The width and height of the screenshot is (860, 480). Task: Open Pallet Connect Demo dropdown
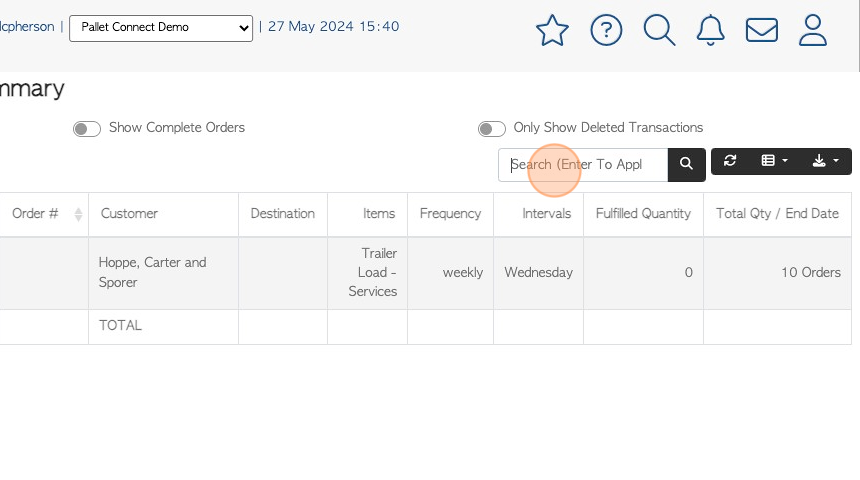coord(161,28)
